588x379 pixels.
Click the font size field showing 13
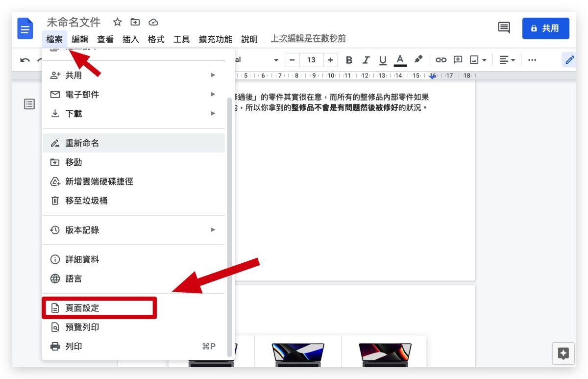[311, 60]
